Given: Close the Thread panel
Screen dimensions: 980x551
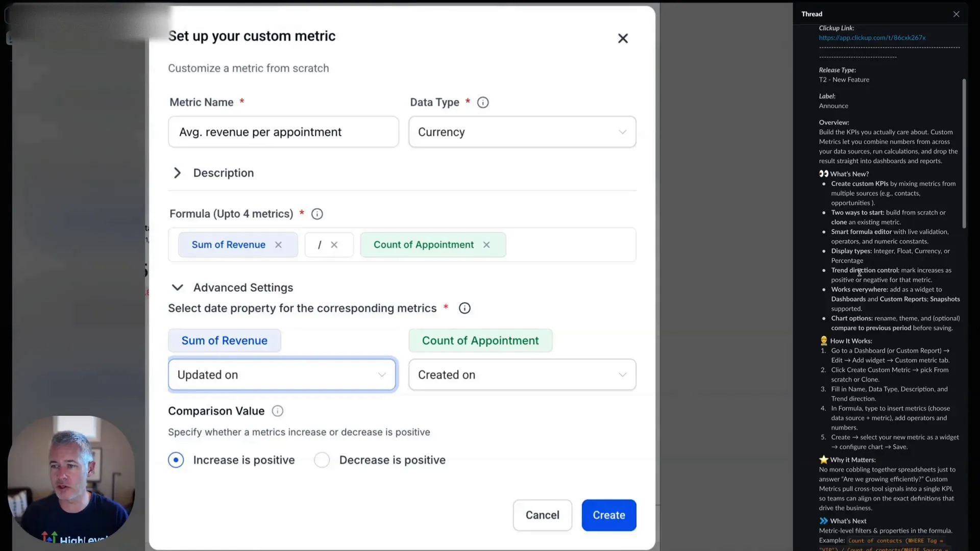Looking at the screenshot, I should [956, 14].
